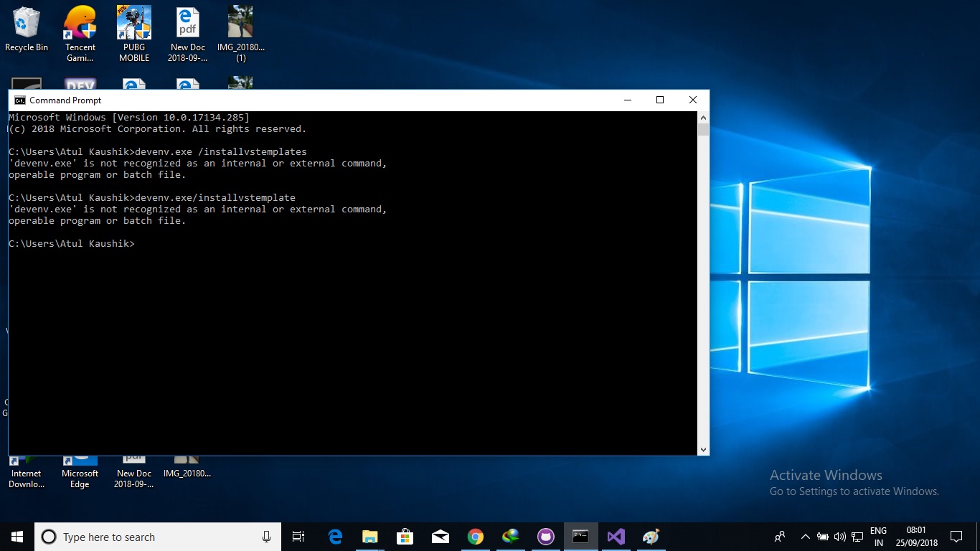Screen dimensions: 980x551
Task: Toggle Task View on the taskbar
Action: click(x=298, y=536)
